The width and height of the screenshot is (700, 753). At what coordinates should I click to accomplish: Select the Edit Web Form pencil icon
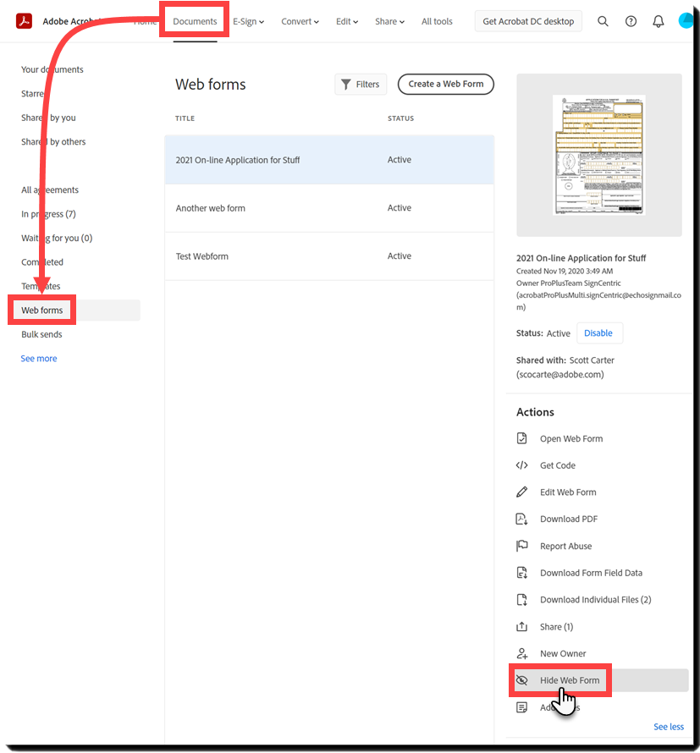click(524, 492)
